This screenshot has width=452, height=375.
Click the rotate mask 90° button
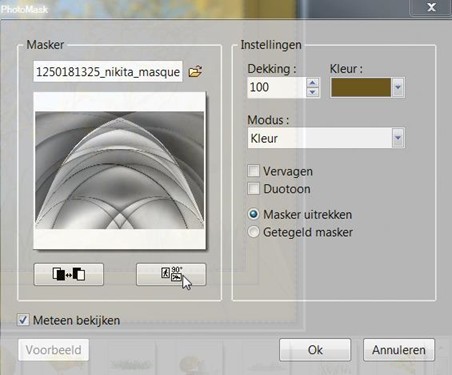(x=171, y=274)
